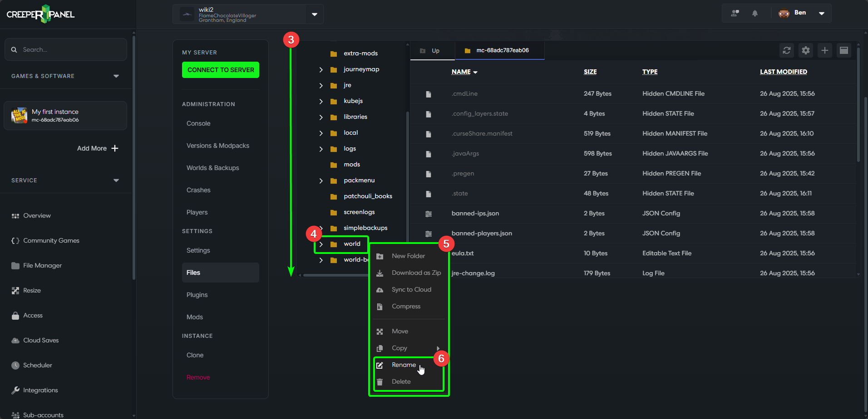Open the Ben user account dropdown

[821, 13]
